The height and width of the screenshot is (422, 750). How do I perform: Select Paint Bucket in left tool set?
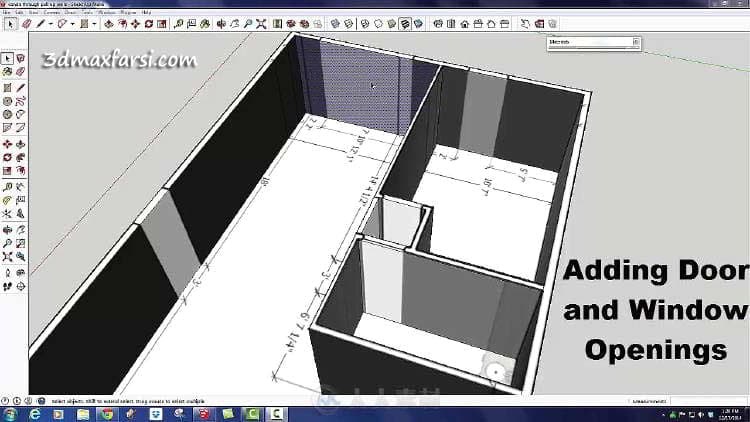[x=7, y=72]
